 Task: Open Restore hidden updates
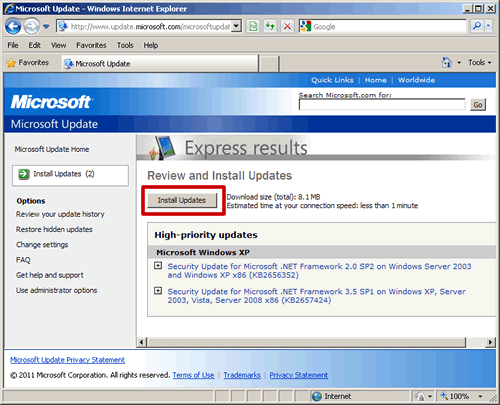coord(54,229)
